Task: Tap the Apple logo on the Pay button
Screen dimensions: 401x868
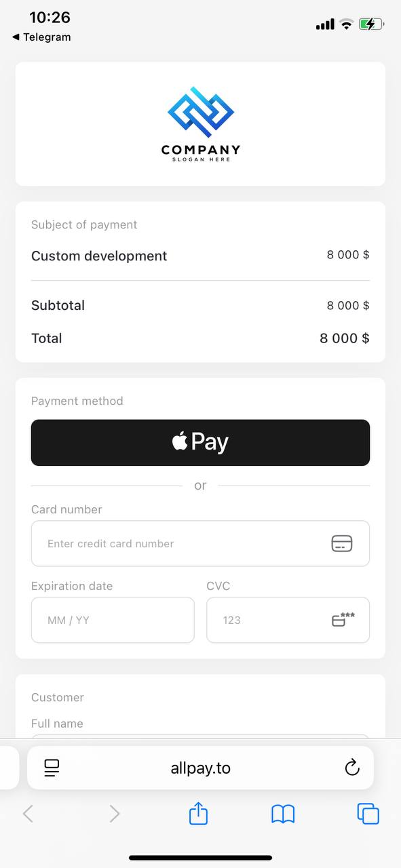Action: 179,441
